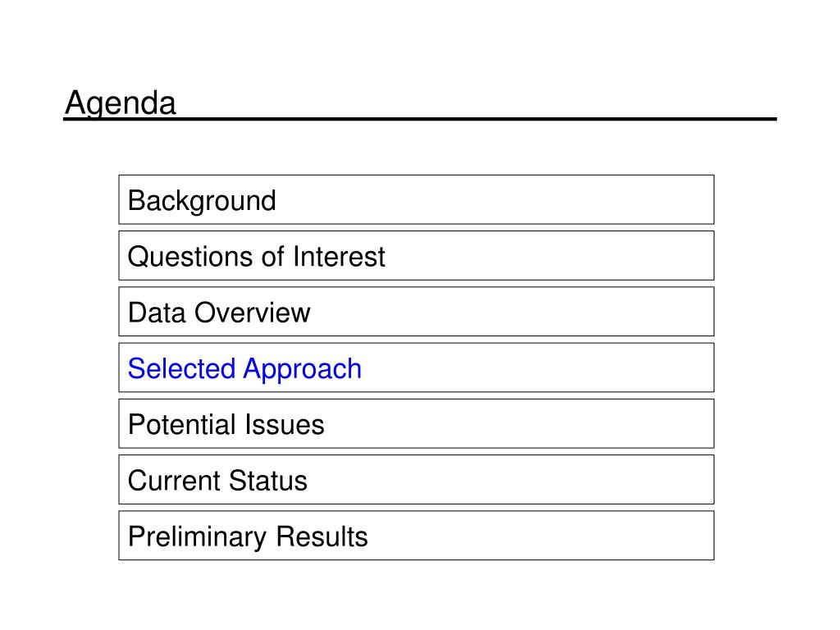Screen dimensions: 840x630
Task: Click the word Overview in the third box
Action: click(x=253, y=313)
